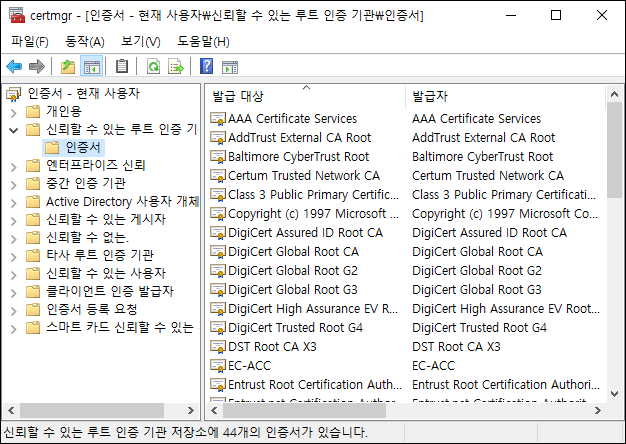Screen dimensions: 626x444
Task: Click the tree pane horizontal scroll-left arrow
Action: 11,410
